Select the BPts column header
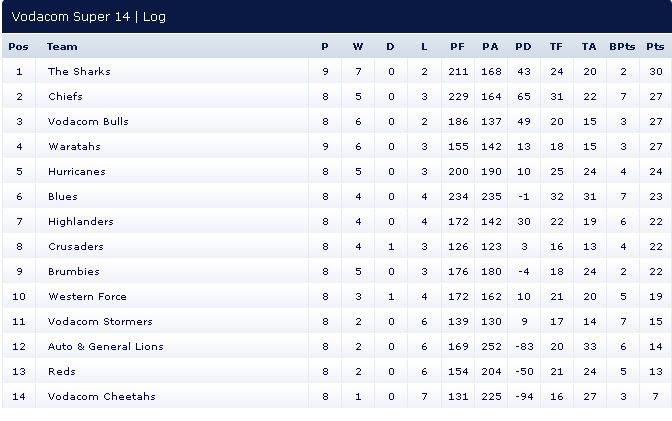 click(622, 47)
